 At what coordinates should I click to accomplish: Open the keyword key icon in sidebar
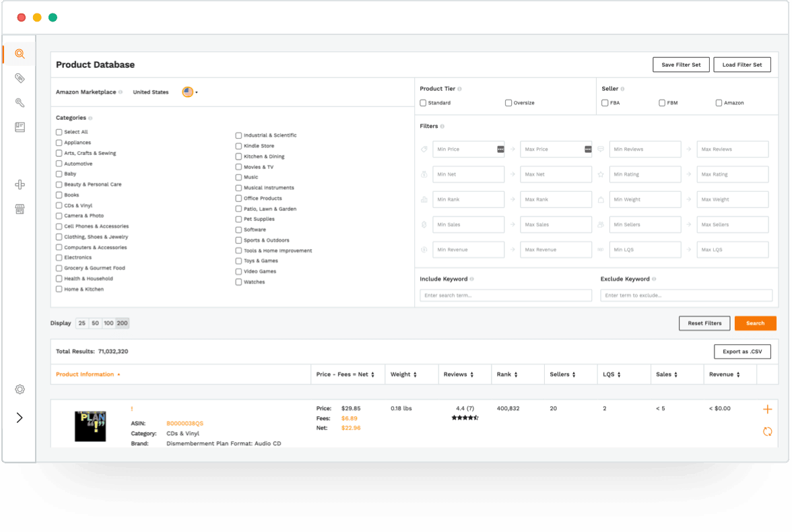pyautogui.click(x=20, y=102)
